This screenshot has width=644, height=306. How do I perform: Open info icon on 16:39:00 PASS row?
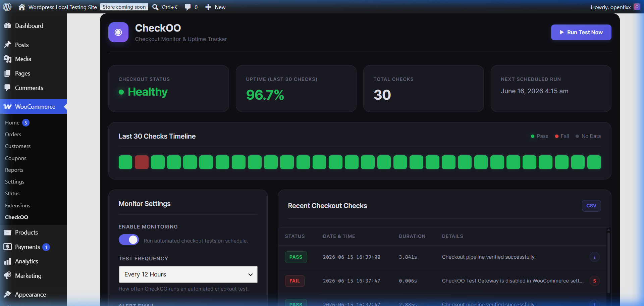(594, 257)
